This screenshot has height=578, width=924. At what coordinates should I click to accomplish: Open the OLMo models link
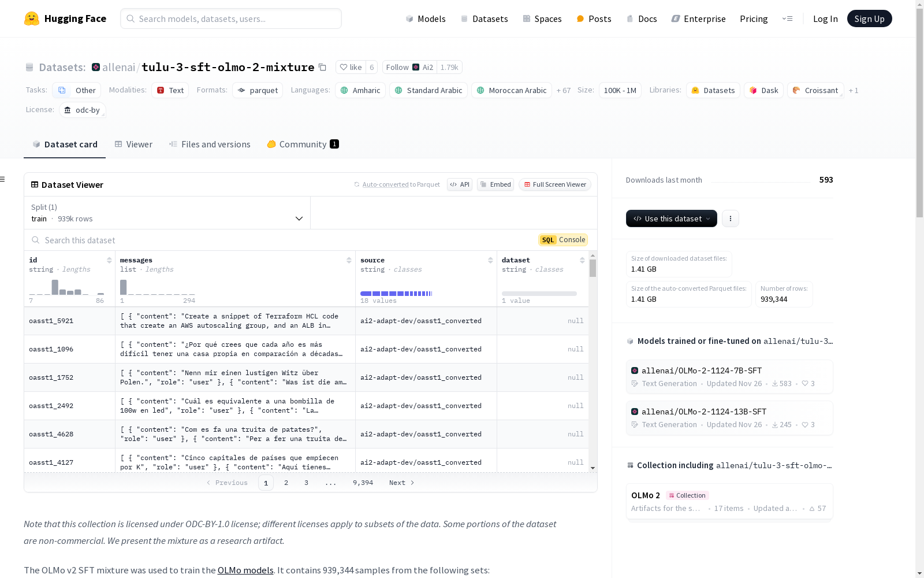(x=245, y=570)
